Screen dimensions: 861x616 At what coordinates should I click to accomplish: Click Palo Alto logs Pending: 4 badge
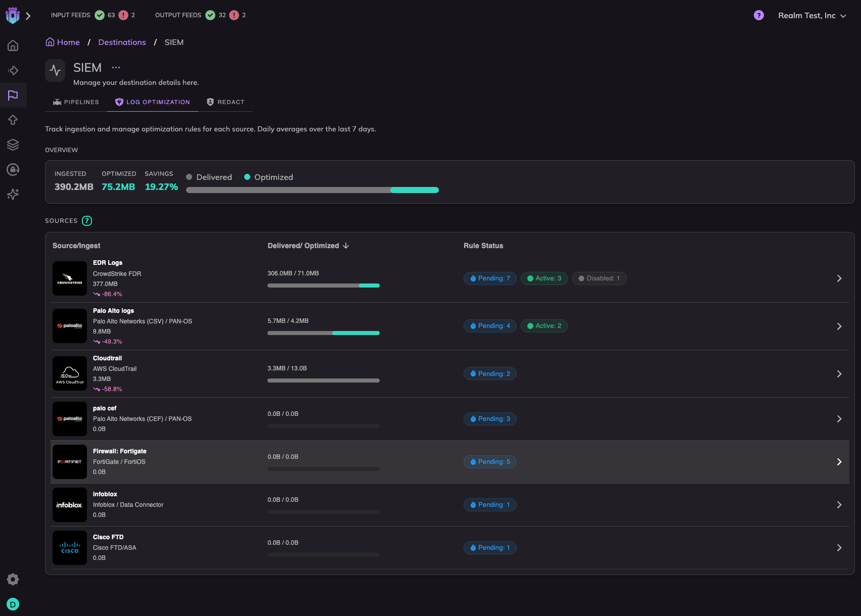tap(490, 326)
